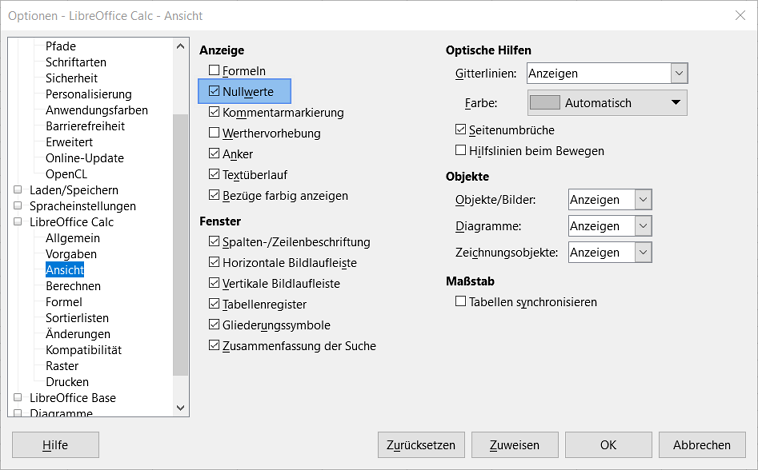Click the options tree scrollbar thumb
758x470 pixels.
(x=181, y=245)
